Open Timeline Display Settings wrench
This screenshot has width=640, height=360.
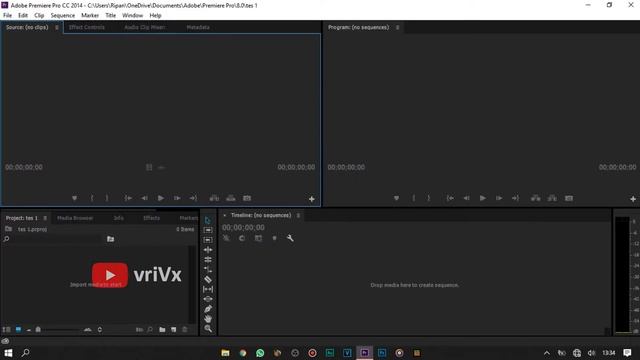coord(290,238)
